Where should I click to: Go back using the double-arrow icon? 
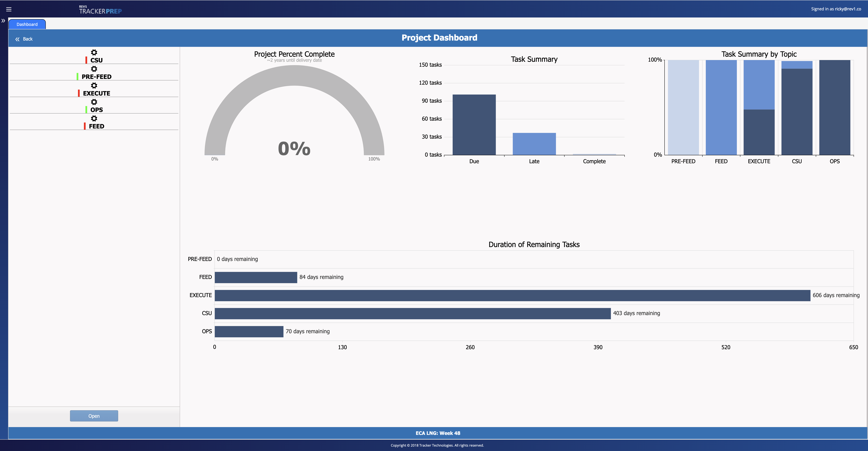pyautogui.click(x=17, y=39)
